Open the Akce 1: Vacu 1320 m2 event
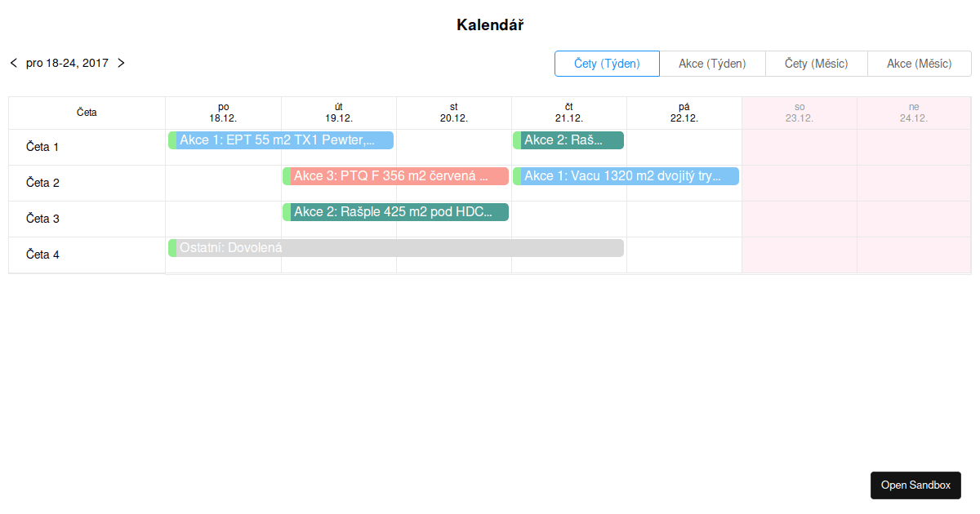This screenshot has width=980, height=514. pos(626,176)
